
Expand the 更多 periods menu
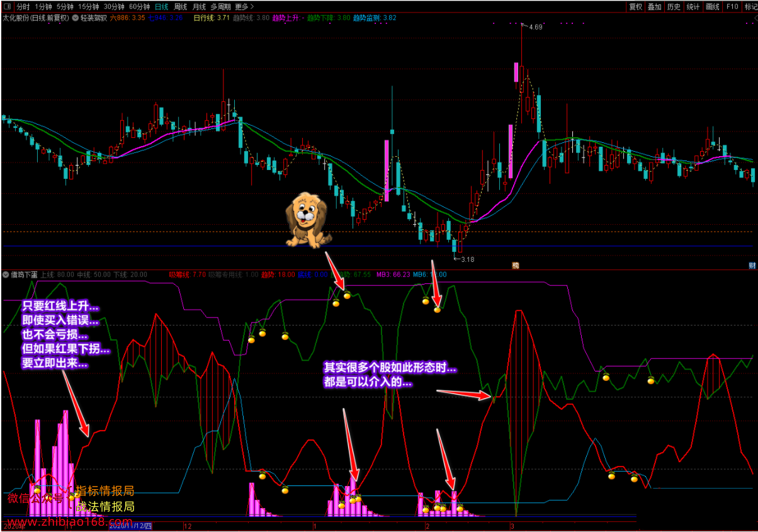(x=244, y=7)
